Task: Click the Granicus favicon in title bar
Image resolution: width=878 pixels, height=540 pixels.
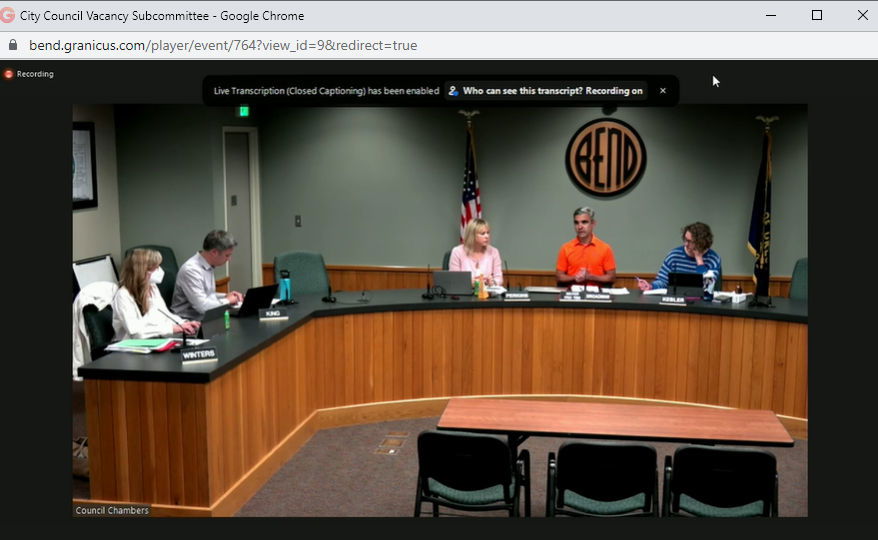Action: (x=9, y=16)
